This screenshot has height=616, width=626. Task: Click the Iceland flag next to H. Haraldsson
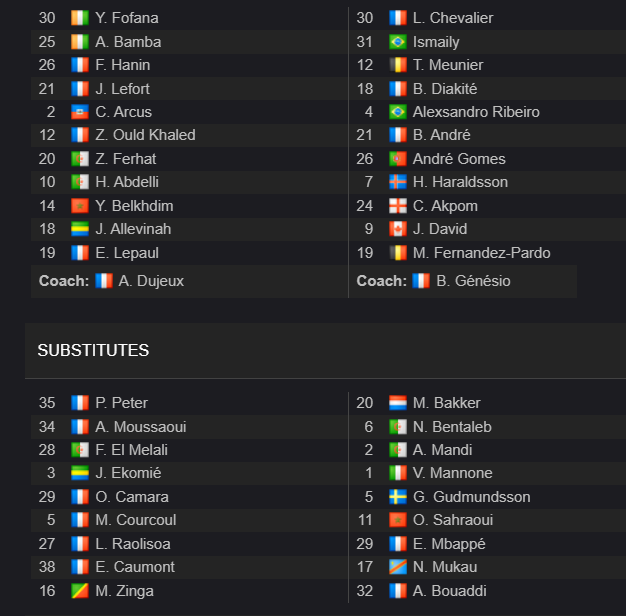(398, 182)
